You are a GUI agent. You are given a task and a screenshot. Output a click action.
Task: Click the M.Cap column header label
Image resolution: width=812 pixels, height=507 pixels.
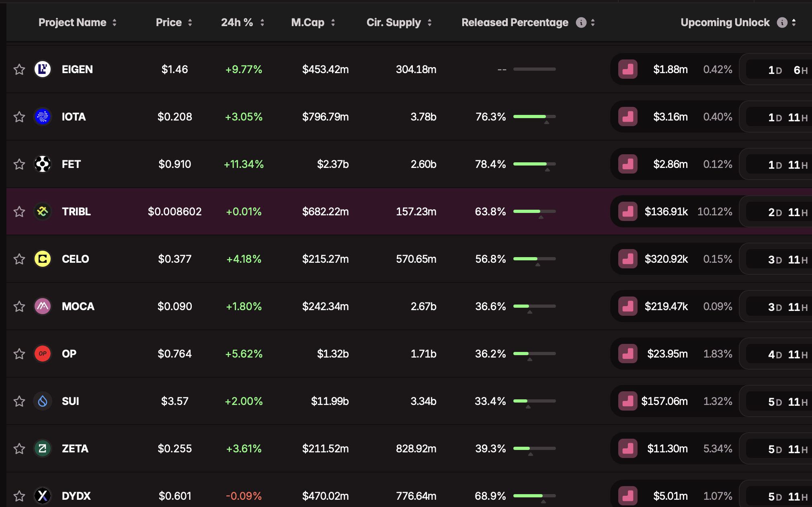point(308,22)
